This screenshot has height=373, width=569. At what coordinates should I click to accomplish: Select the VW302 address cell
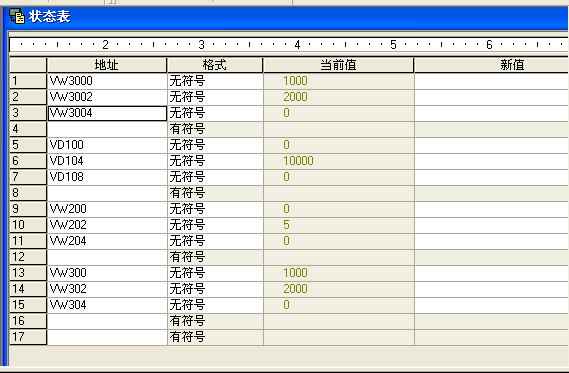[107, 288]
